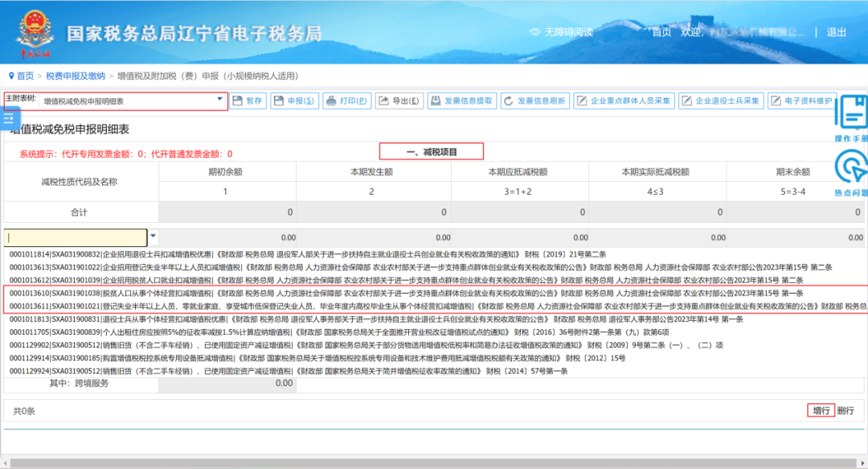Open 税费申报及缴纳 in the breadcrumb
Screen dimensions: 868x469
(76, 76)
